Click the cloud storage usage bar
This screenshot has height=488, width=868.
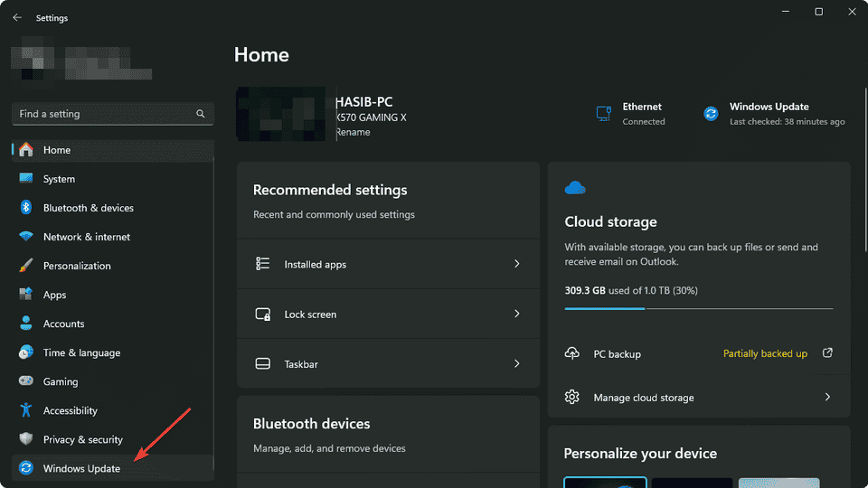tap(699, 308)
